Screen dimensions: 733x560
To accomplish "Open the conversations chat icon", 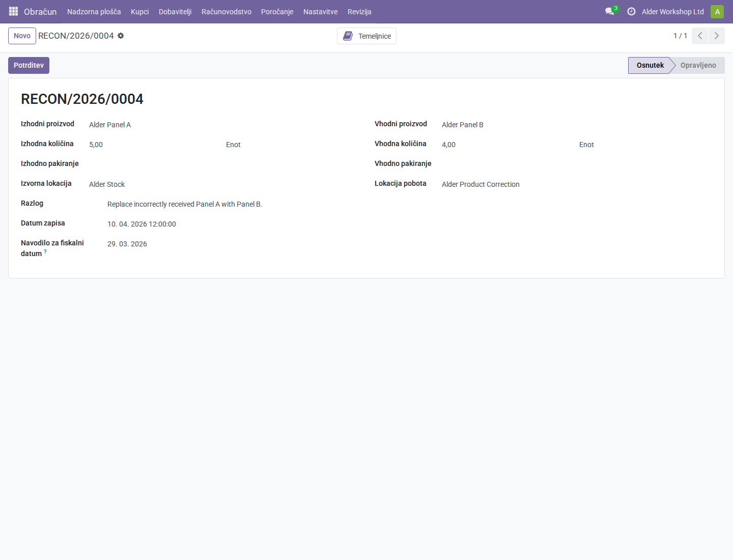I will 610,11.
